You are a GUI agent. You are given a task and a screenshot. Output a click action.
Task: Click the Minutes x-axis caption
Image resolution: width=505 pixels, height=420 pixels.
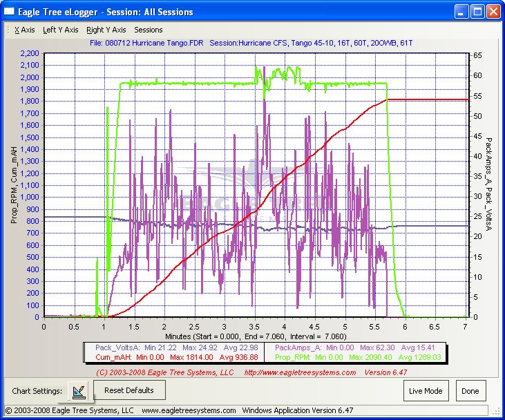(256, 337)
